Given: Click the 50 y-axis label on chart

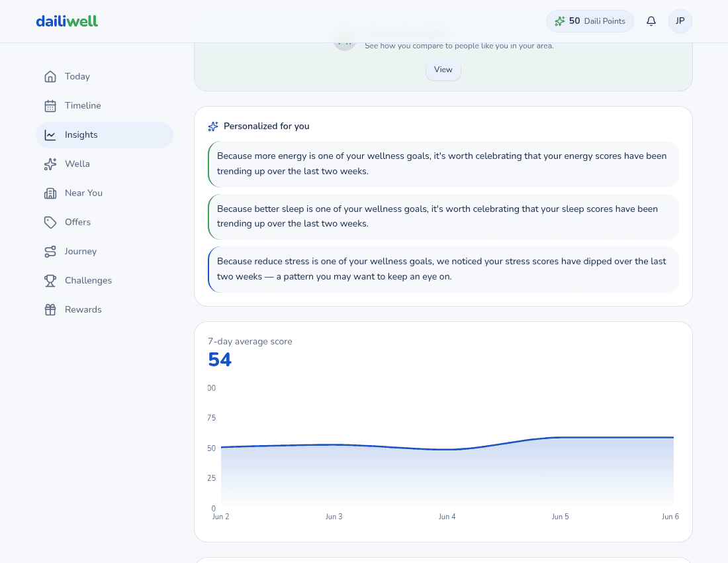Looking at the screenshot, I should tap(211, 448).
